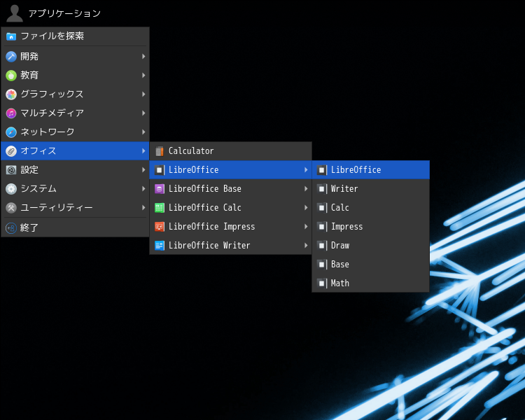The image size is (525, 420).
Task: Click the 設定 gear box icon
Action: point(11,170)
